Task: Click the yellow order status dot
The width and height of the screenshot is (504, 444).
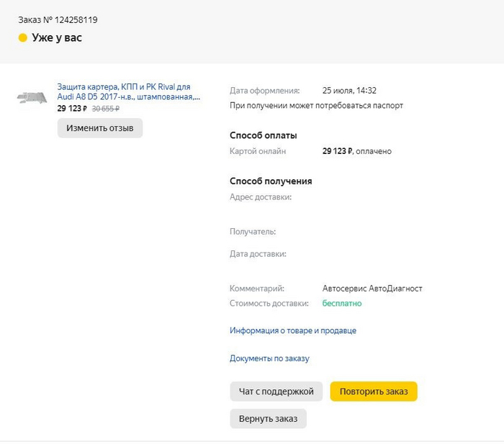Action: click(x=23, y=37)
